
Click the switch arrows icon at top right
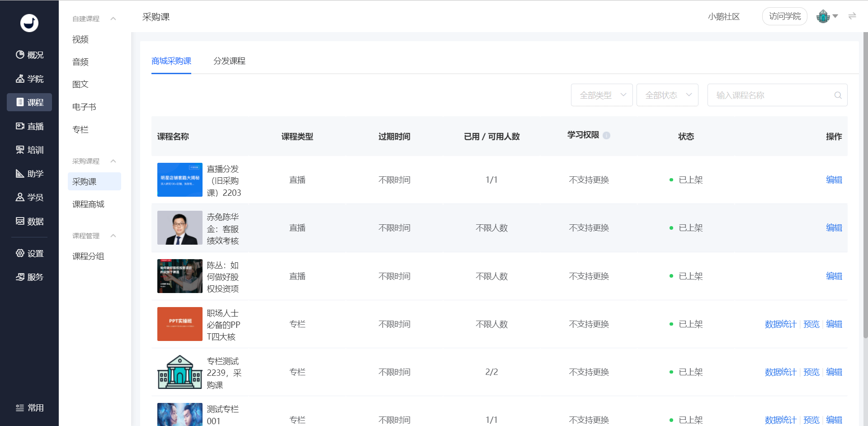point(852,16)
